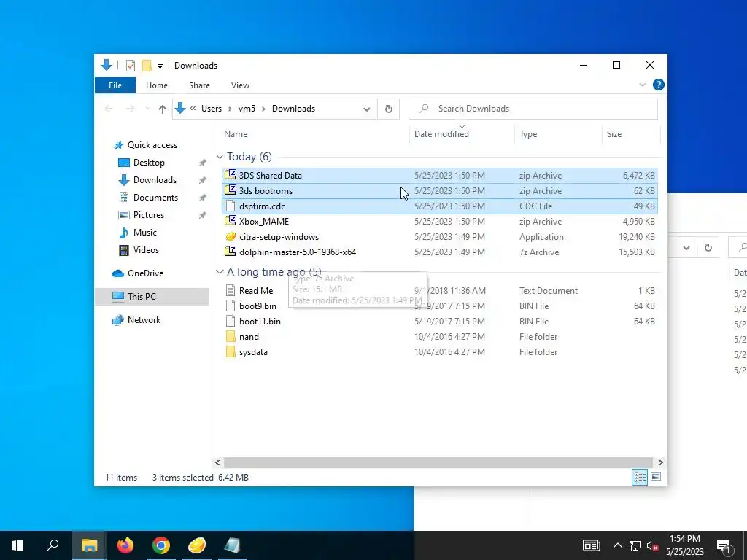Image resolution: width=747 pixels, height=560 pixels.
Task: Click the sysdata folder icon
Action: (x=231, y=351)
